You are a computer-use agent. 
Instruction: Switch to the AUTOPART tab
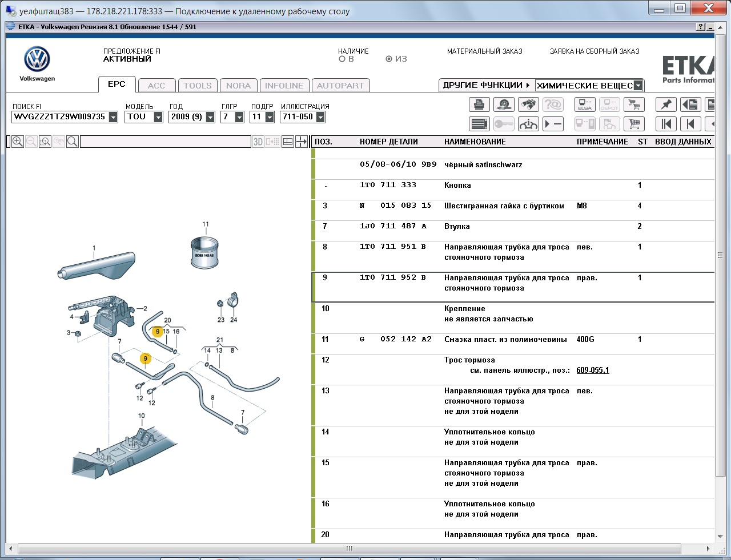point(340,86)
